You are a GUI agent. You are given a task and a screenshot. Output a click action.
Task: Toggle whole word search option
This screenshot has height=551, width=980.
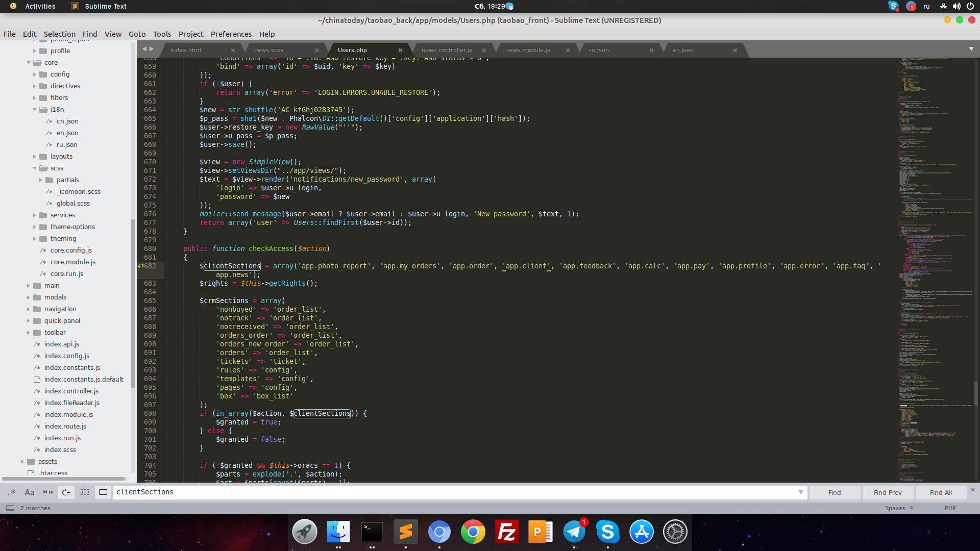tap(48, 492)
